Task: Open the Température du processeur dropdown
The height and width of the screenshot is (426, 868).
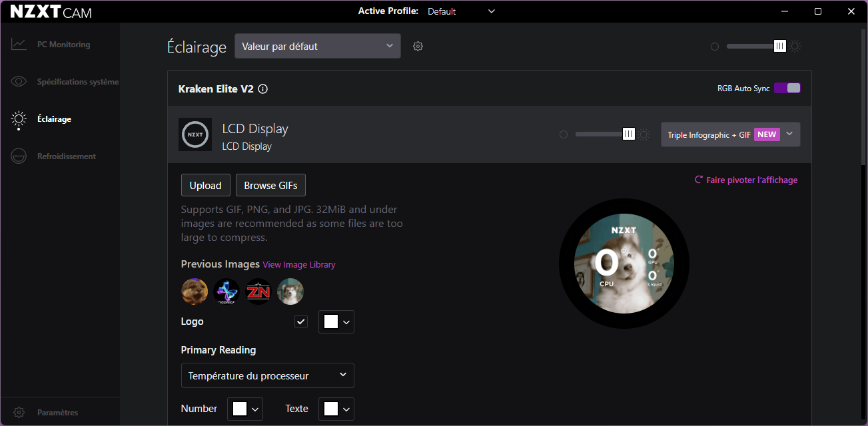Action: (267, 375)
